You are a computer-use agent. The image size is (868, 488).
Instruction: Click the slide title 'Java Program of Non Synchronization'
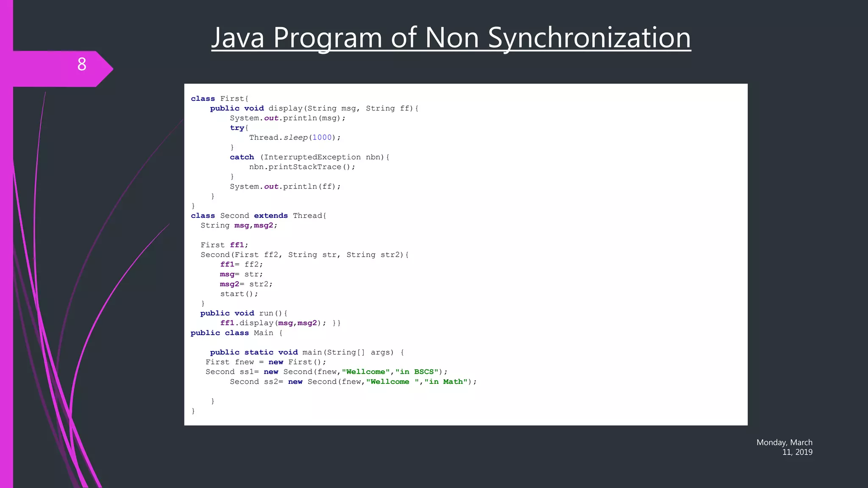point(451,37)
